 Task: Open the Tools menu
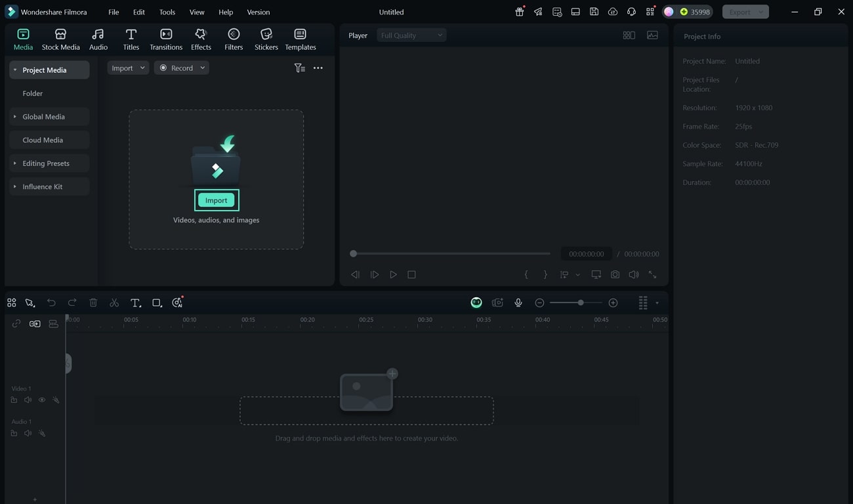coord(167,12)
